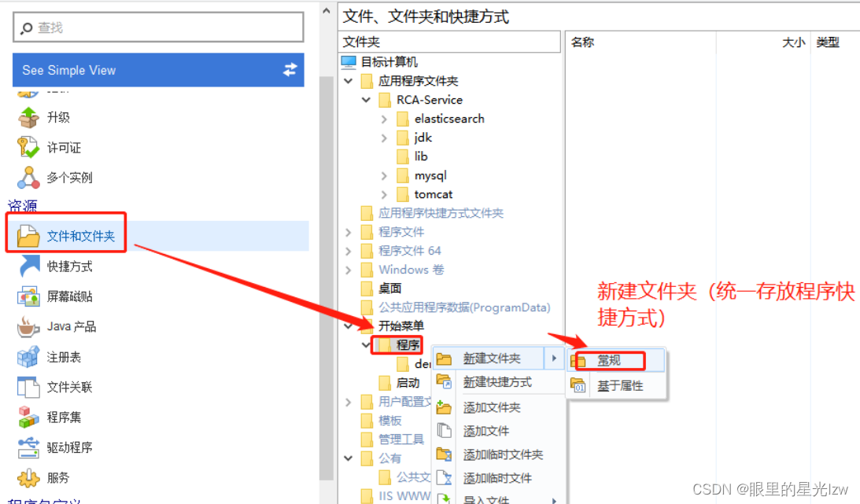The height and width of the screenshot is (504, 860).
Task: Collapse the 公有 folder node
Action: [x=349, y=458]
